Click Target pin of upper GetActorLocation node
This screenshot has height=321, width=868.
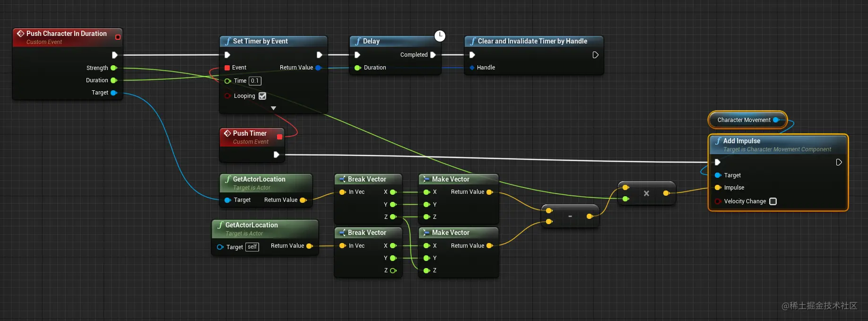[x=227, y=200]
